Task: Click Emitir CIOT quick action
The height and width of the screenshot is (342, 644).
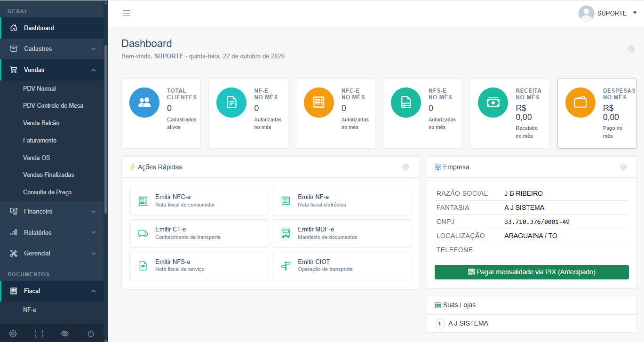Action: pyautogui.click(x=342, y=266)
